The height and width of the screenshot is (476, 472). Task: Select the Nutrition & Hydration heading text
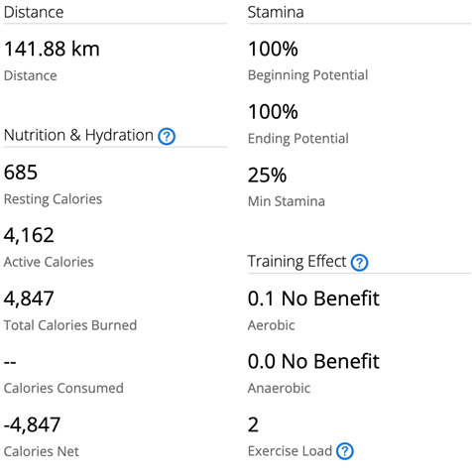(x=78, y=135)
